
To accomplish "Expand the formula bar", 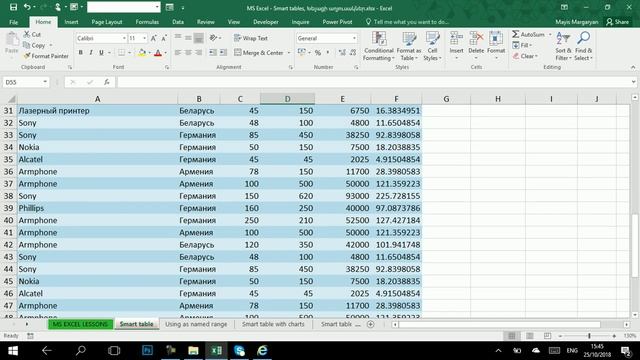I will tap(633, 82).
